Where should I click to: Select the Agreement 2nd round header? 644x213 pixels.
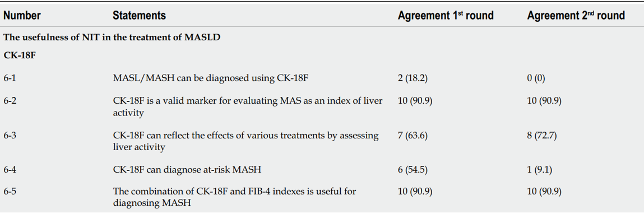point(576,16)
